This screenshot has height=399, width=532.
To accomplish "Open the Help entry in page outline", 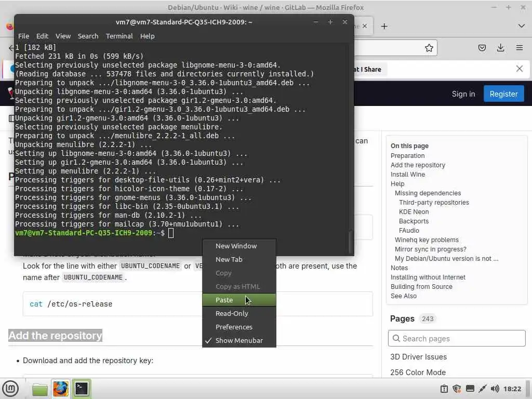I will coord(397,183).
